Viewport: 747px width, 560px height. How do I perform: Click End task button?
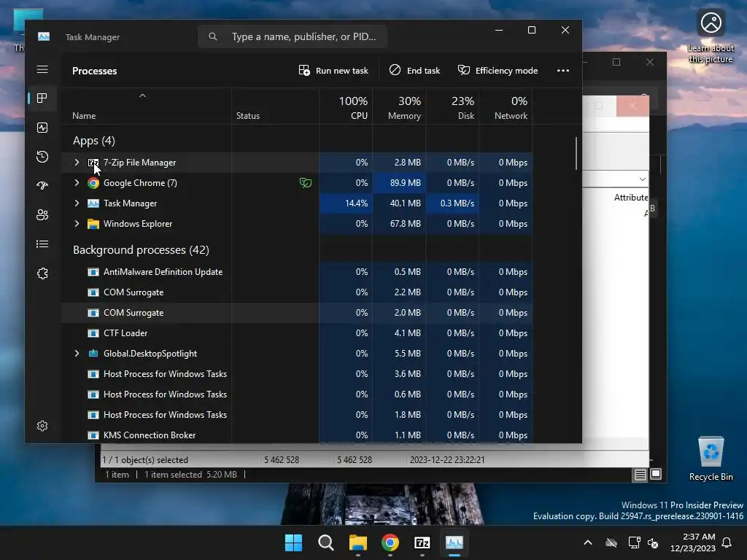click(x=414, y=71)
